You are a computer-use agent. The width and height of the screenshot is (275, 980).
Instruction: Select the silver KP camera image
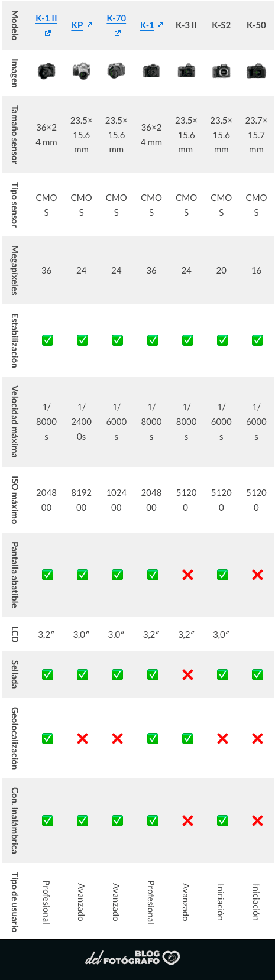pyautogui.click(x=81, y=71)
